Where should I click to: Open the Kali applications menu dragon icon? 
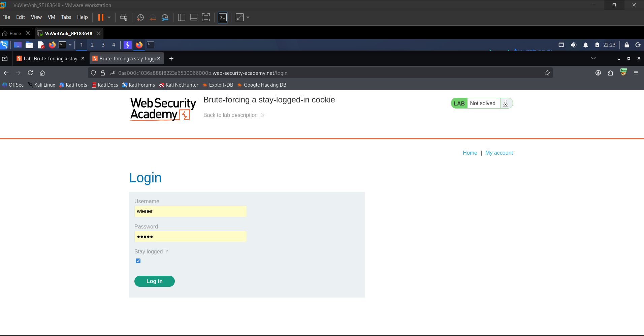pyautogui.click(x=4, y=45)
